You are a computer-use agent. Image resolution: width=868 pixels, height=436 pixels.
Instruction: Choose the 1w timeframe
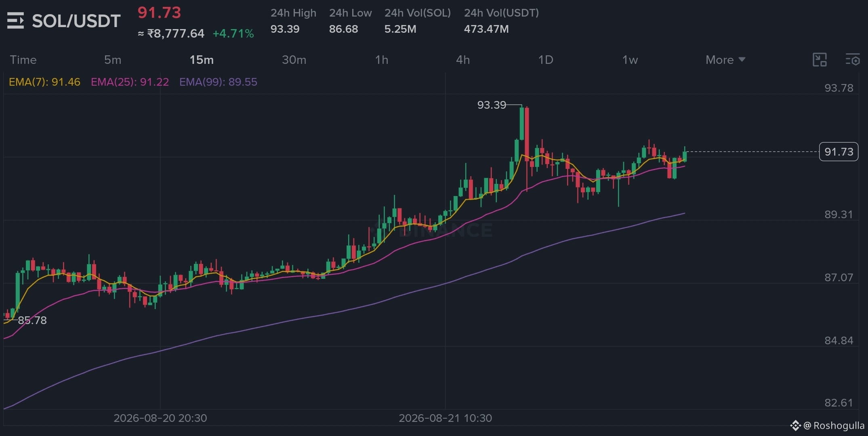click(x=630, y=60)
